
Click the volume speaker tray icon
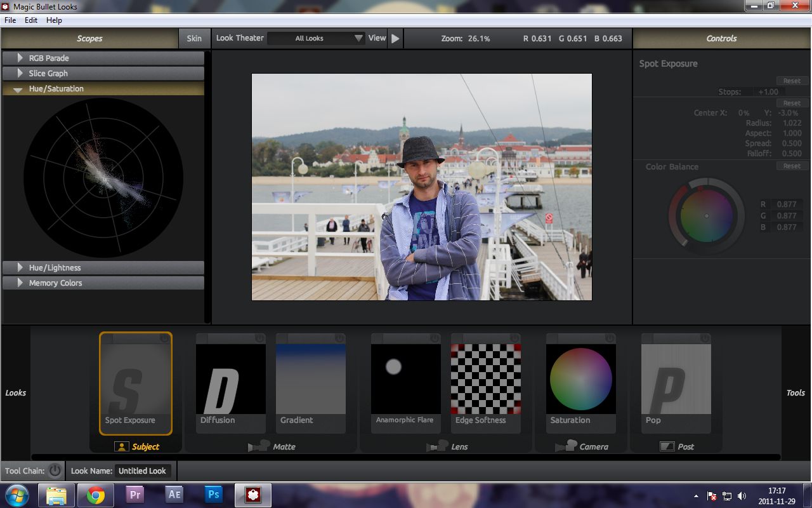tap(742, 495)
